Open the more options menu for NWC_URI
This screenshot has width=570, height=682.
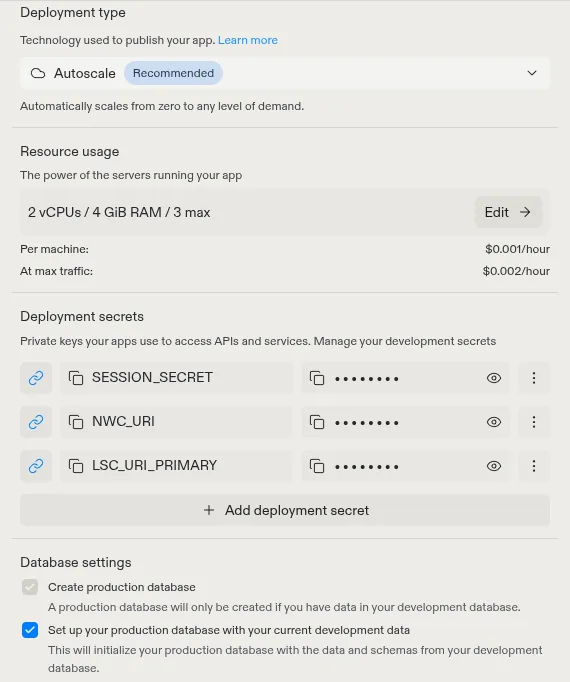(534, 422)
